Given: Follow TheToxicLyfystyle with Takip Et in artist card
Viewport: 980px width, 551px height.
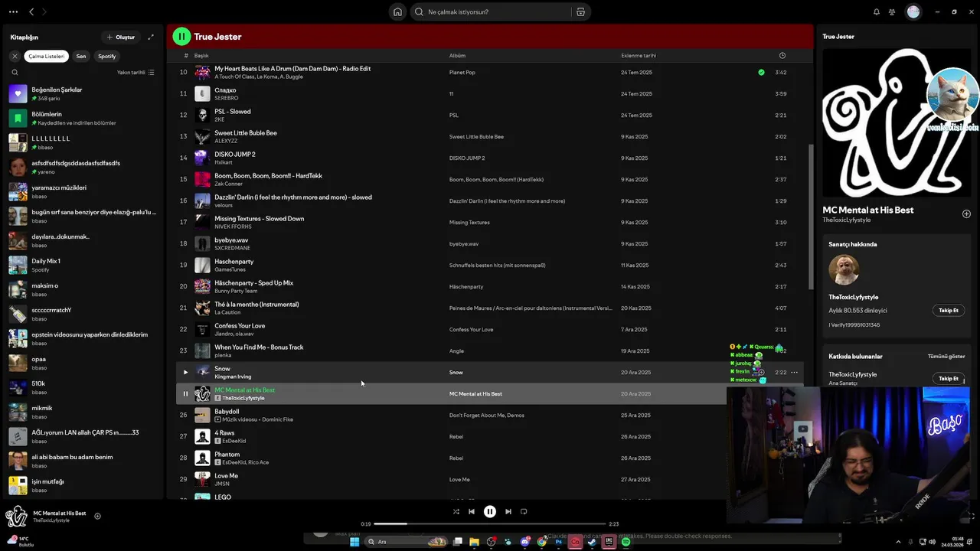Looking at the screenshot, I should (x=949, y=311).
